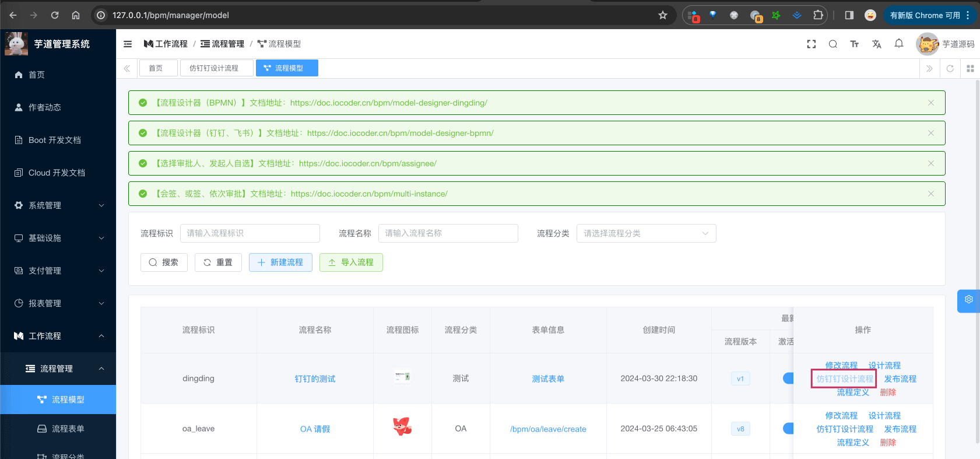Screen dimensions: 980x459
Task: Bookmark page with the star icon
Action: (x=662, y=15)
